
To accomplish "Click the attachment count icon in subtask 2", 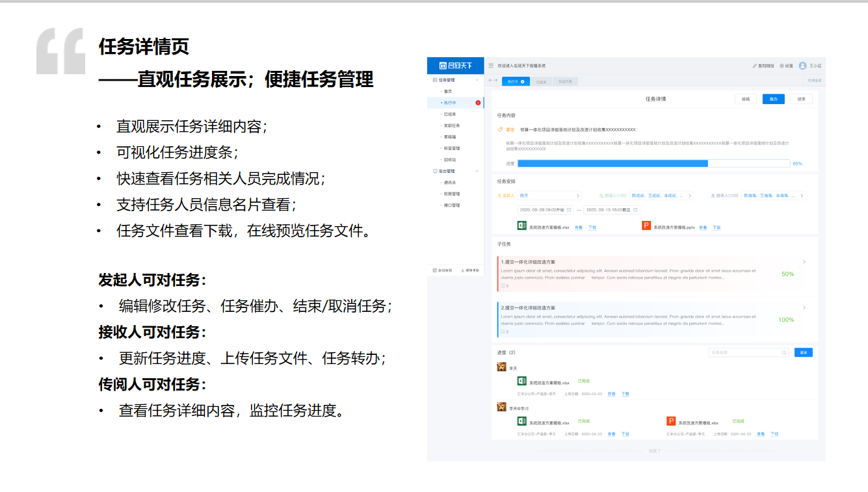I will click(503, 331).
